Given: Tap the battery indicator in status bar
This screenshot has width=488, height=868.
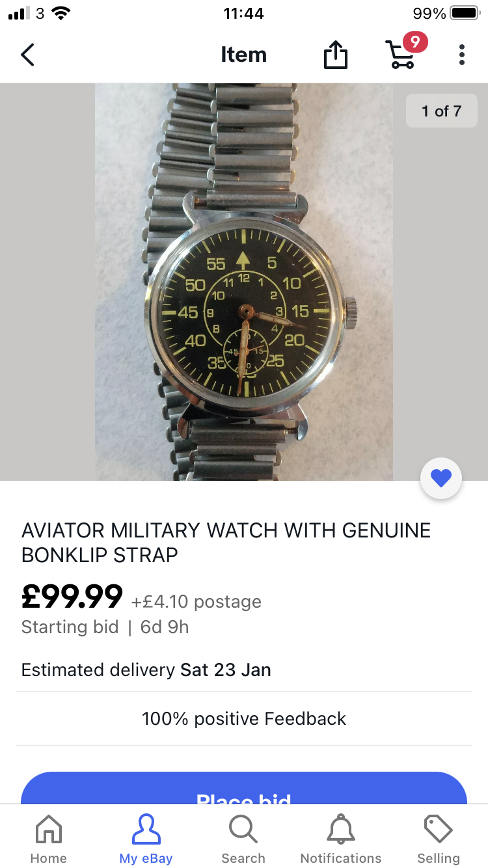Looking at the screenshot, I should point(464,14).
